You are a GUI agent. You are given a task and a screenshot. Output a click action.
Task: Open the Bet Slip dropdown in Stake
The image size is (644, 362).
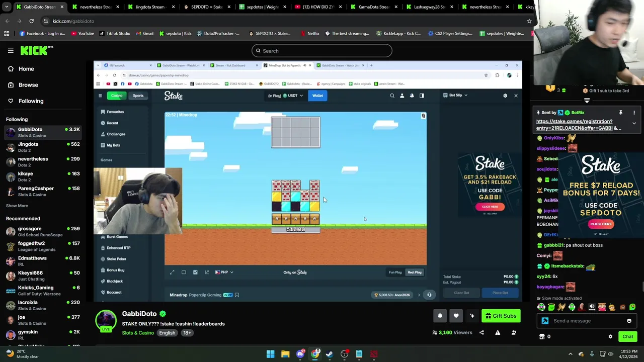click(455, 95)
